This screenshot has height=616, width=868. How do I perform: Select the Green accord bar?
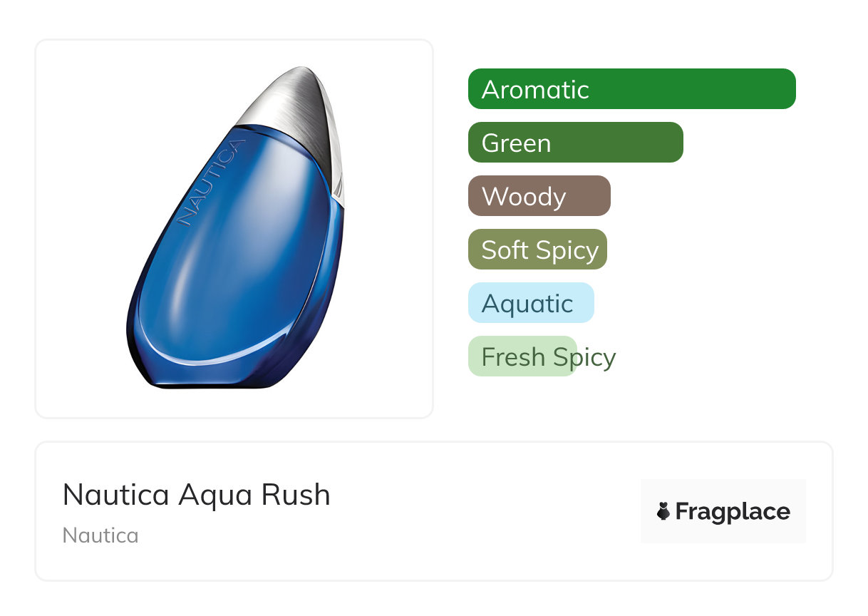pos(575,143)
